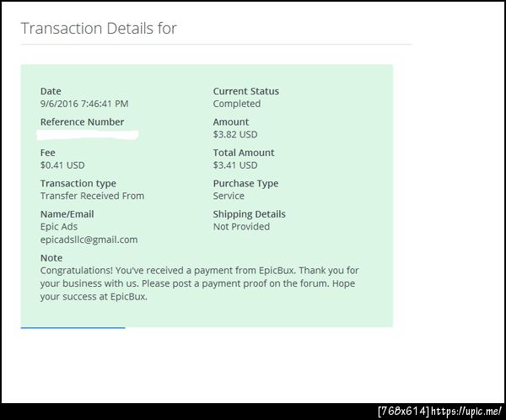Click the whited-out reference number field
506x420 pixels.
pyautogui.click(x=89, y=134)
